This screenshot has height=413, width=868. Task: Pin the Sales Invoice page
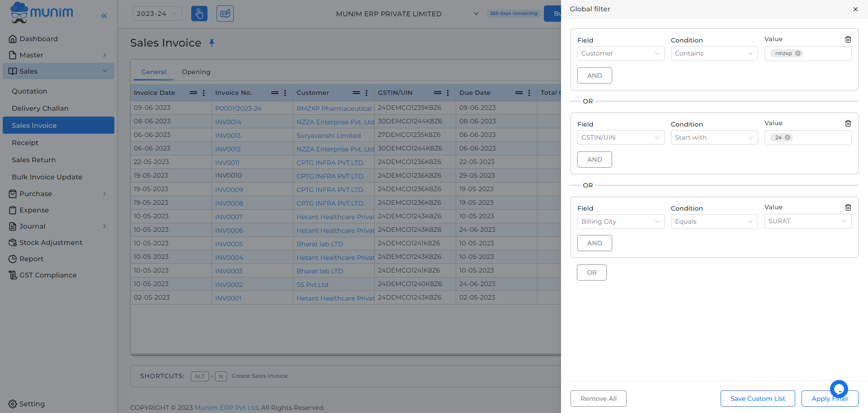click(x=212, y=43)
